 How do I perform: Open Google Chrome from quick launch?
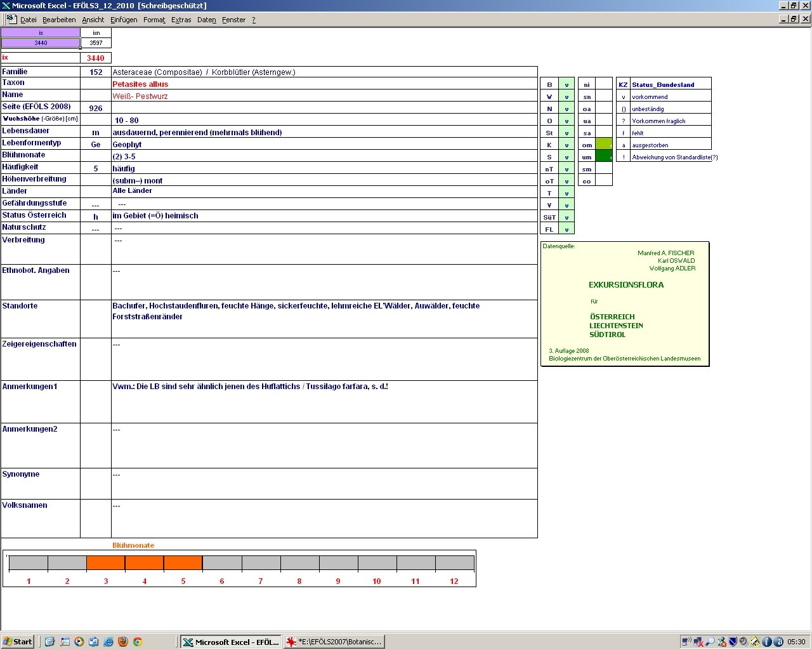point(137,642)
